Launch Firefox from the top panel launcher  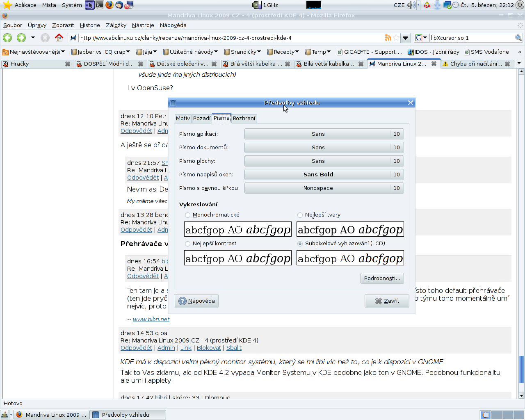tap(109, 5)
